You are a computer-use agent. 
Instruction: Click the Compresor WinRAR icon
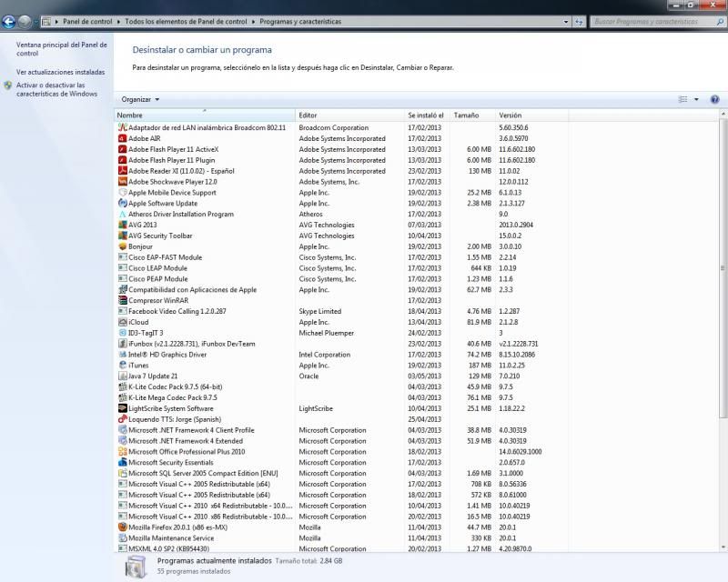coord(123,300)
